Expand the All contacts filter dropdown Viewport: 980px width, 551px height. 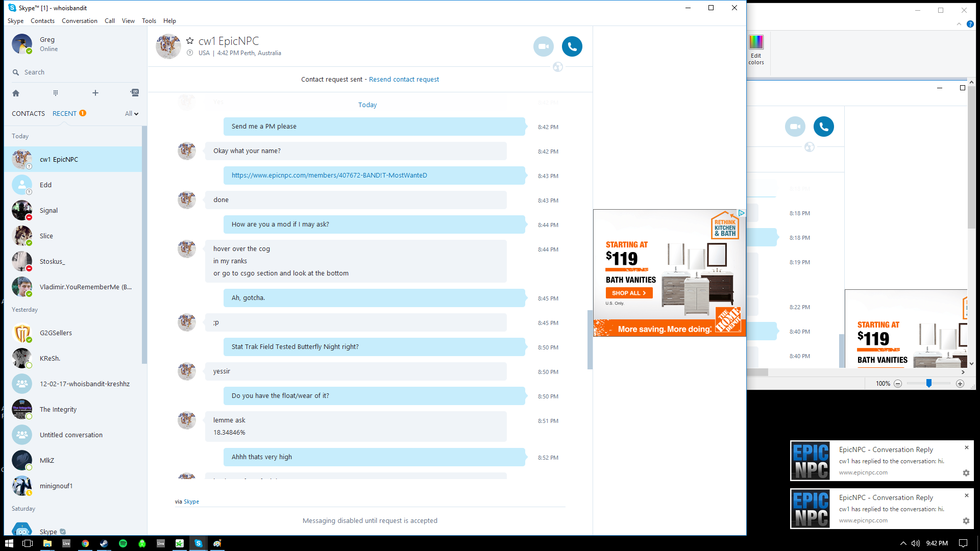(x=132, y=114)
